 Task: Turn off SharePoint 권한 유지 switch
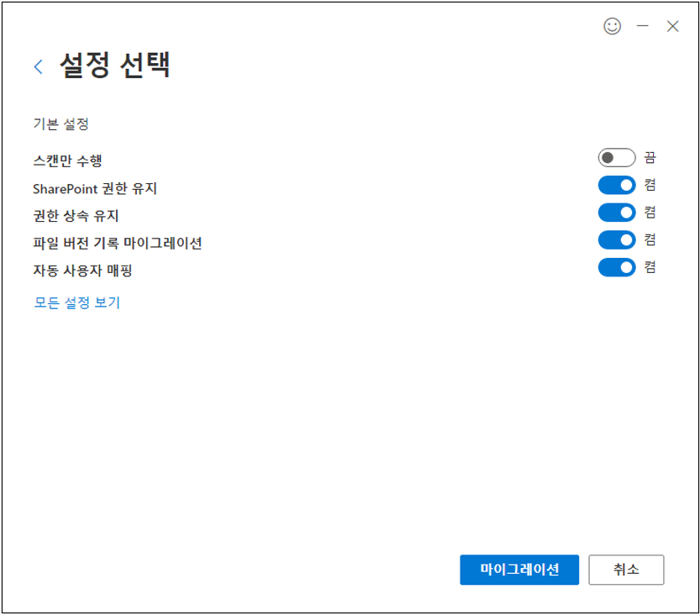coord(617,185)
